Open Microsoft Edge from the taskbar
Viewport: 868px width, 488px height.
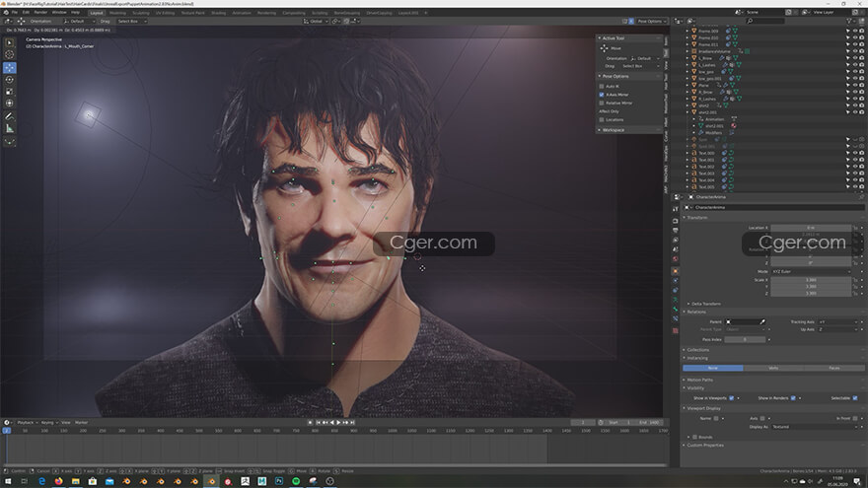pos(41,481)
